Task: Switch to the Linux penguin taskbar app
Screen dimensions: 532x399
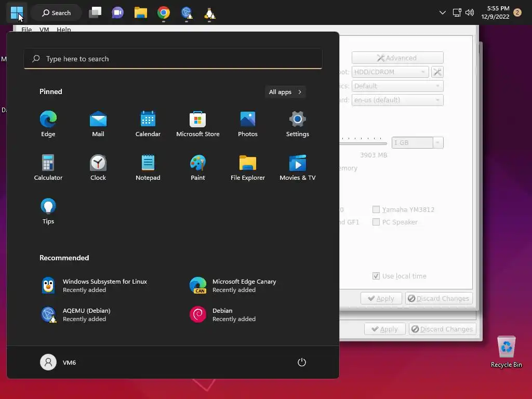Action: 209,13
